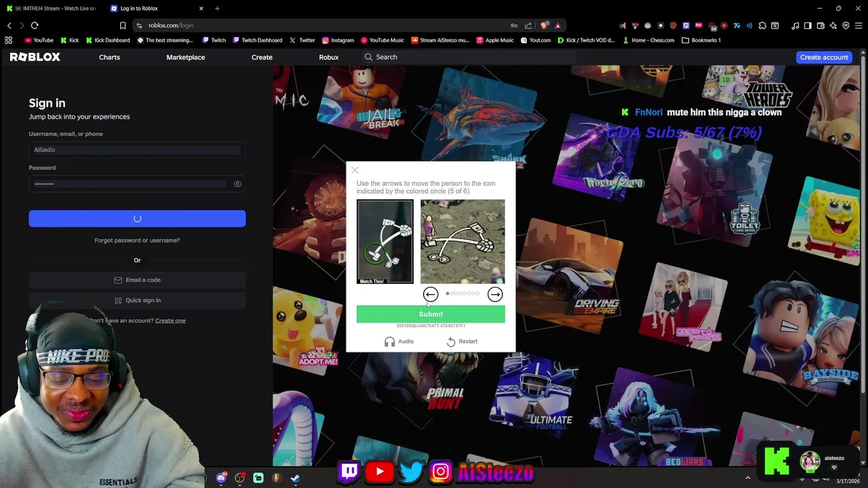The image size is (868, 488).
Task: Open the Home - Chess.com bookmark
Action: click(648, 40)
